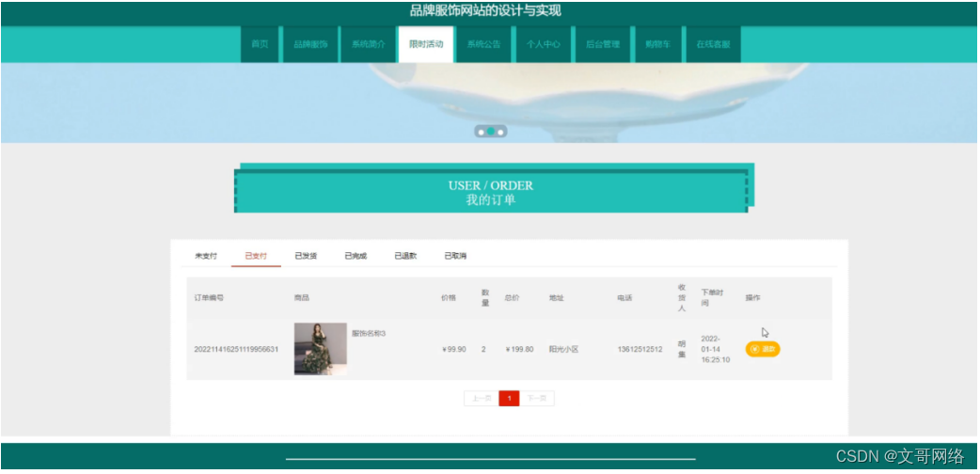Click the yen coin icon in the refund button
This screenshot has width=980, height=474.
pos(754,349)
